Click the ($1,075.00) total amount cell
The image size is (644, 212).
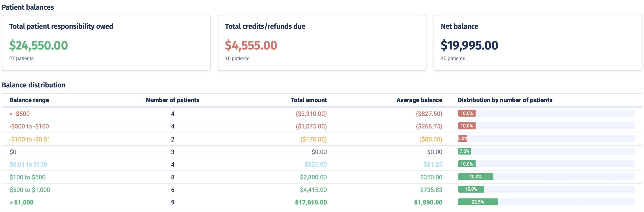click(311, 127)
